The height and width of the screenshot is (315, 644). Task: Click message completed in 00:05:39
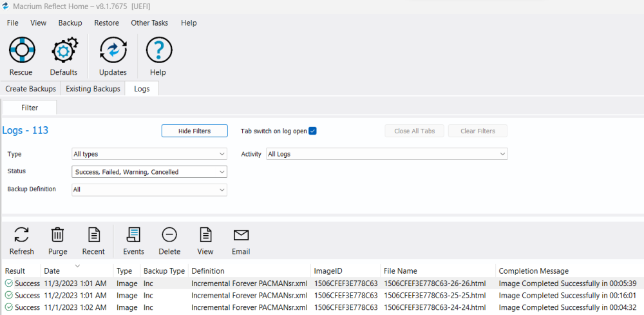[567, 283]
